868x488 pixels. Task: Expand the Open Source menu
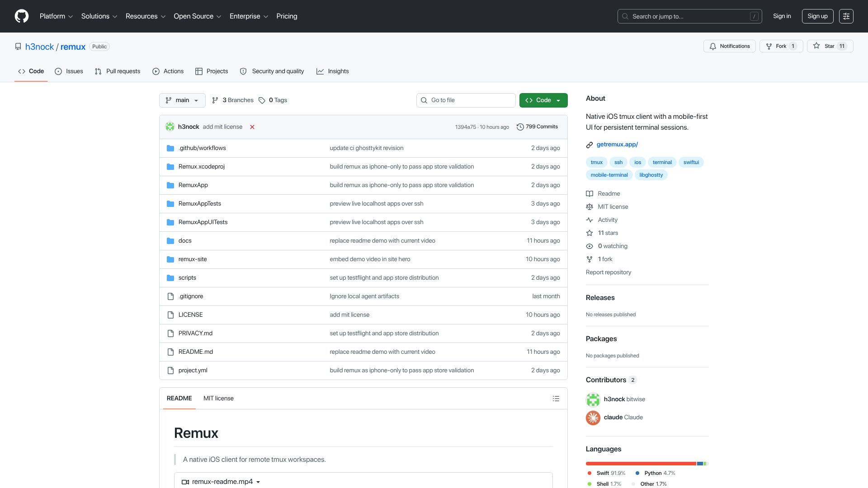click(x=198, y=16)
